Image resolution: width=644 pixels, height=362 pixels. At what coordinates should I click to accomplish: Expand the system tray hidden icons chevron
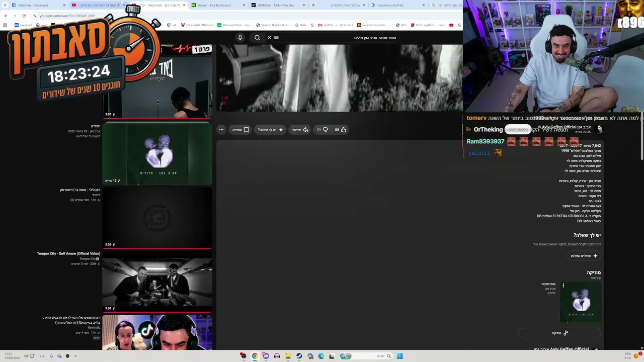click(x=75, y=356)
